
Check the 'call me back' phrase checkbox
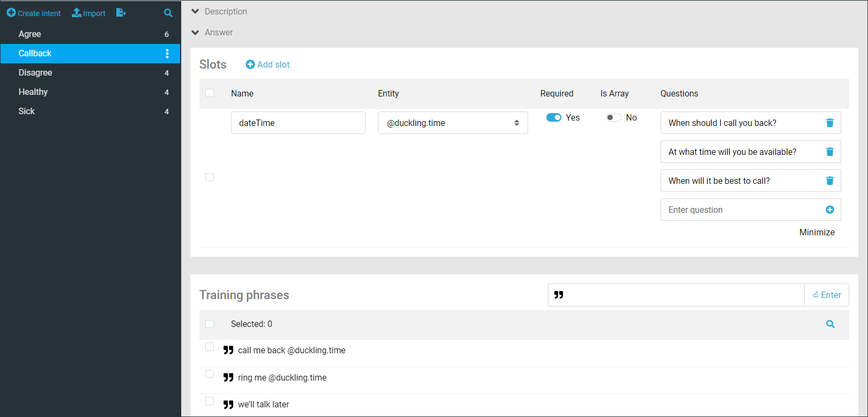210,347
